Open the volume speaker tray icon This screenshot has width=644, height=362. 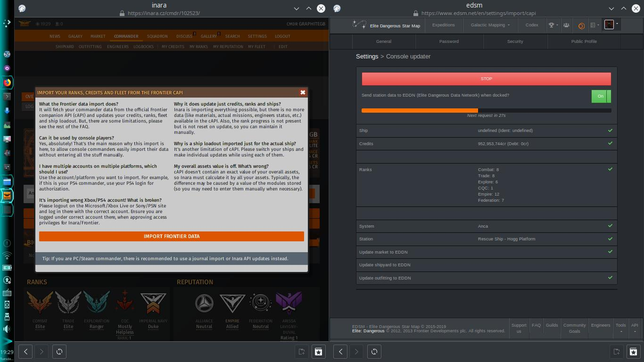pos(7,329)
